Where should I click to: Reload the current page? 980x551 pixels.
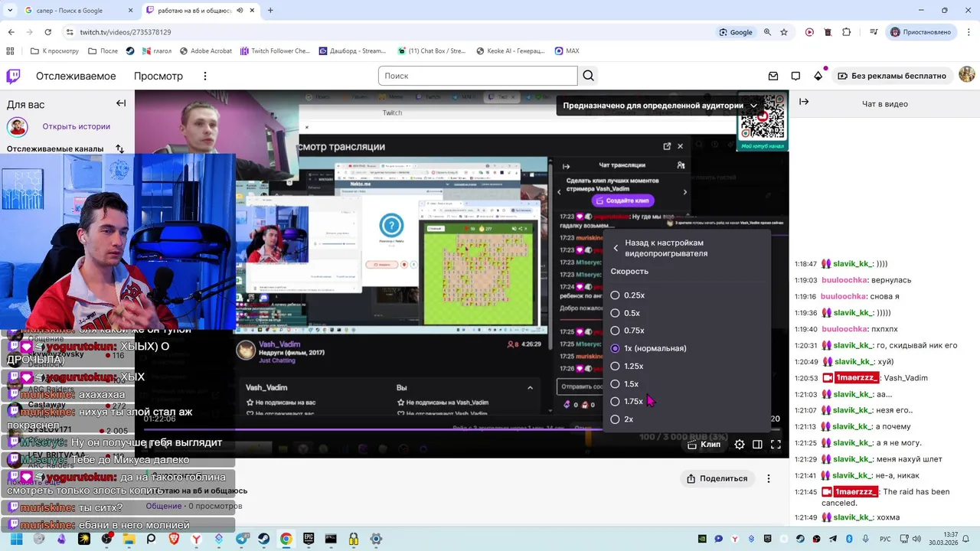click(x=48, y=32)
